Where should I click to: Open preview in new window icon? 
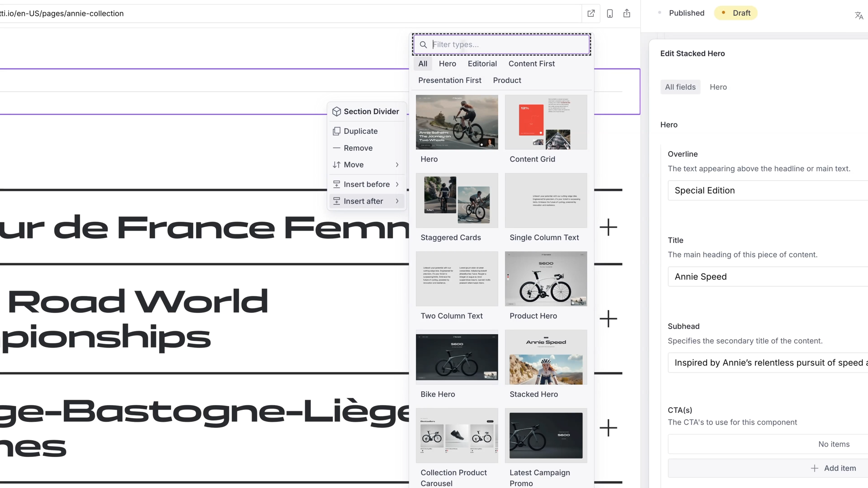coord(591,14)
